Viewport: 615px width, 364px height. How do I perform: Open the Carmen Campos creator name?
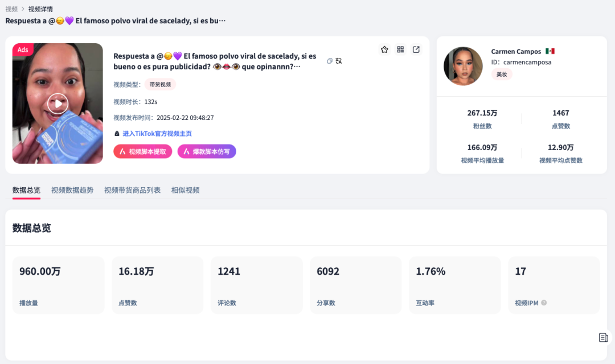coord(516,52)
